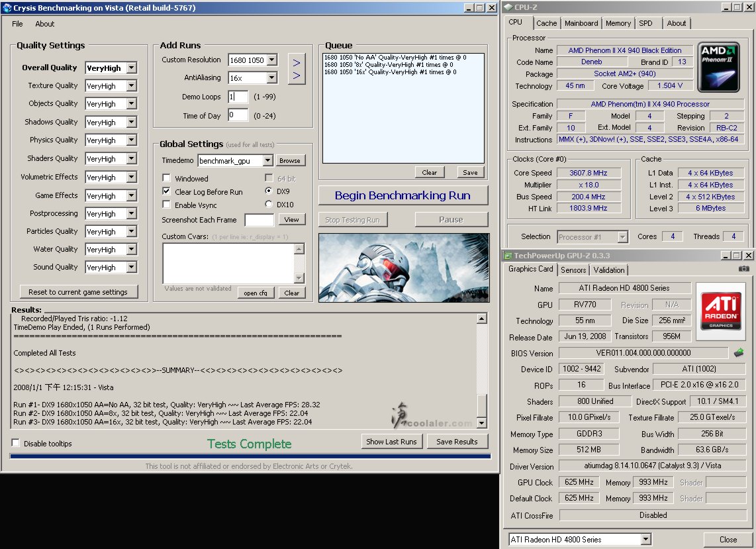Open the File menu
This screenshot has width=756, height=549.
[17, 24]
